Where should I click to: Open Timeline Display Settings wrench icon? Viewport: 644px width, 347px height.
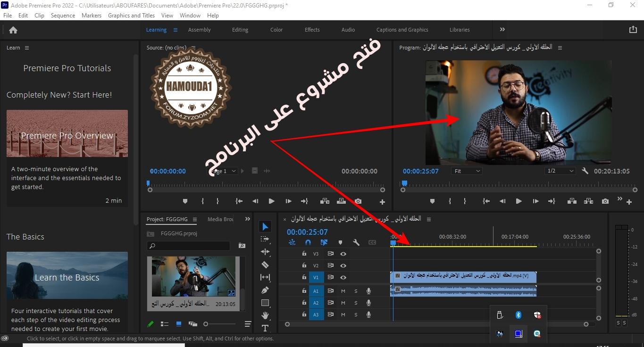(x=356, y=242)
